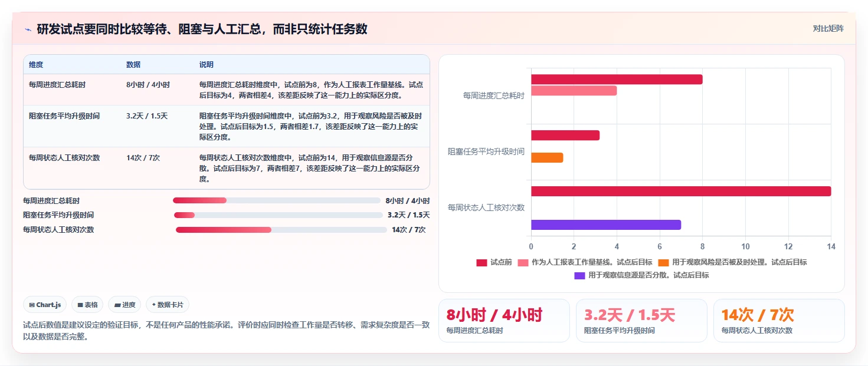Click the 14次 / 7次 value right of progress bar
The width and height of the screenshot is (868, 366).
pyautogui.click(x=409, y=230)
